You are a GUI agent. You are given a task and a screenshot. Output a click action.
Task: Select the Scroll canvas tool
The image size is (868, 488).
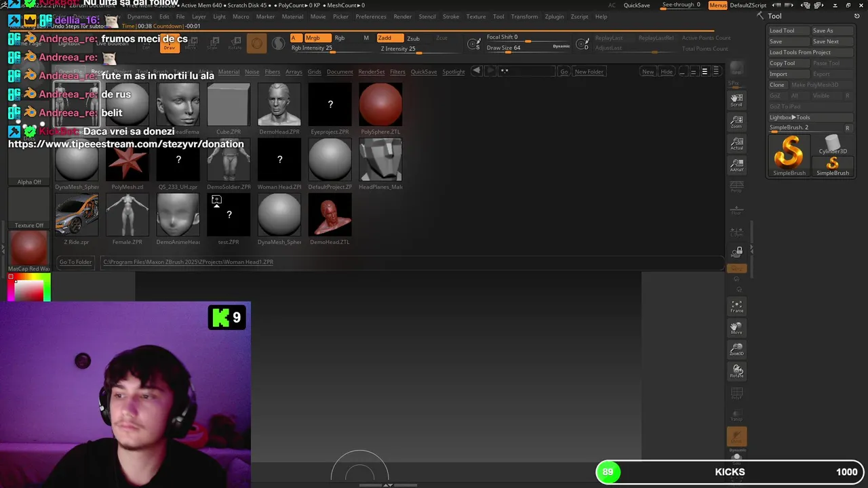click(x=736, y=100)
